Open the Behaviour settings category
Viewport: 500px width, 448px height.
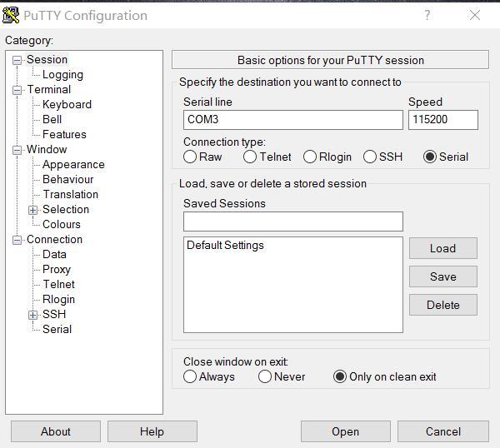[x=68, y=179]
